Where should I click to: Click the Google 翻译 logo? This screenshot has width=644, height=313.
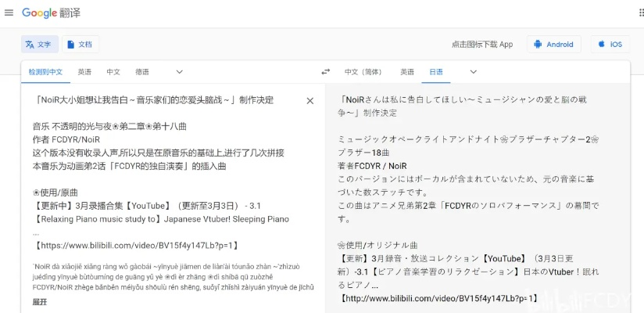(51, 13)
